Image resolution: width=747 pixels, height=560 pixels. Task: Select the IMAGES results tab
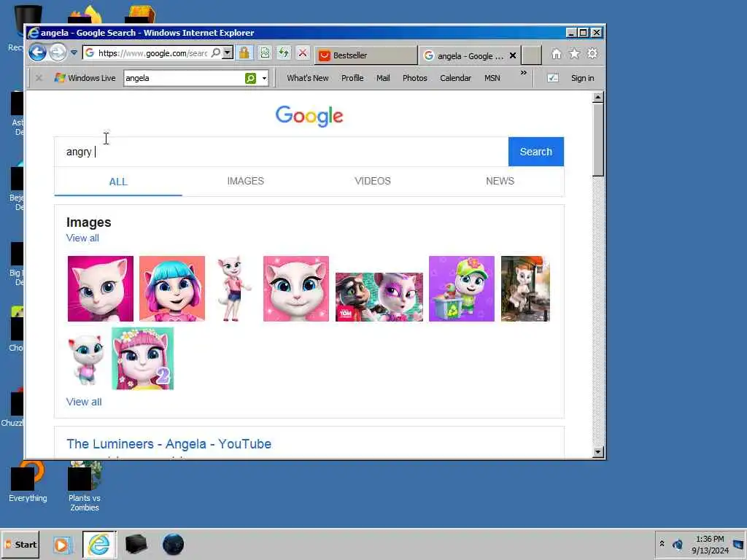(245, 181)
